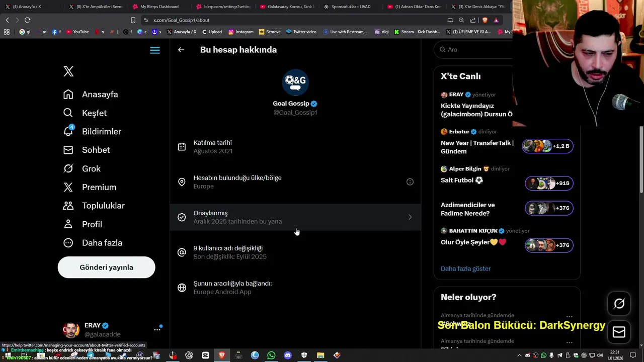Image resolution: width=644 pixels, height=362 pixels.
Task: Open Twitter video bookmark
Action: 301,32
